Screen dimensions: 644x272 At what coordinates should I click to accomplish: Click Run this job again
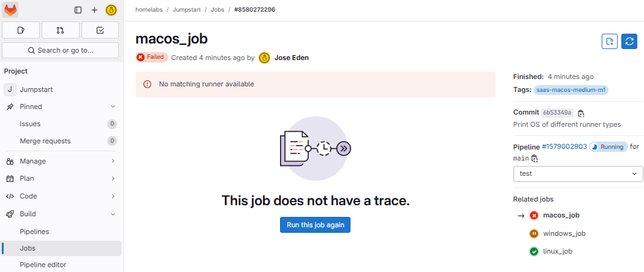(315, 225)
